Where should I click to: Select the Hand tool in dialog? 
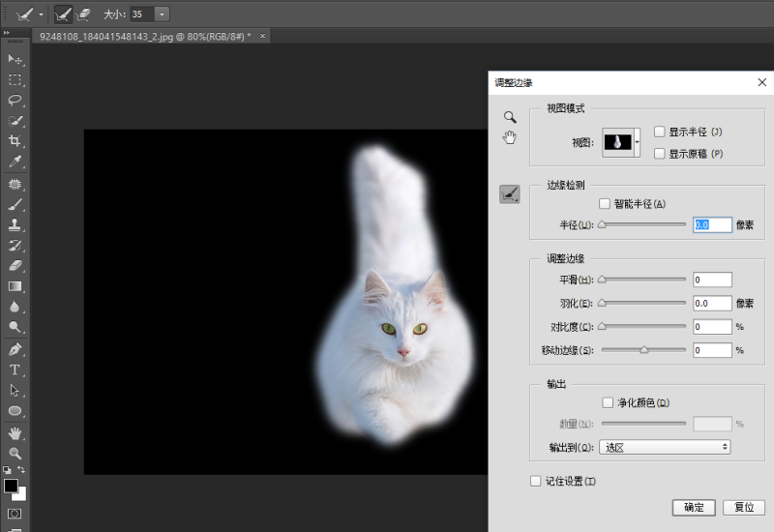(x=510, y=137)
